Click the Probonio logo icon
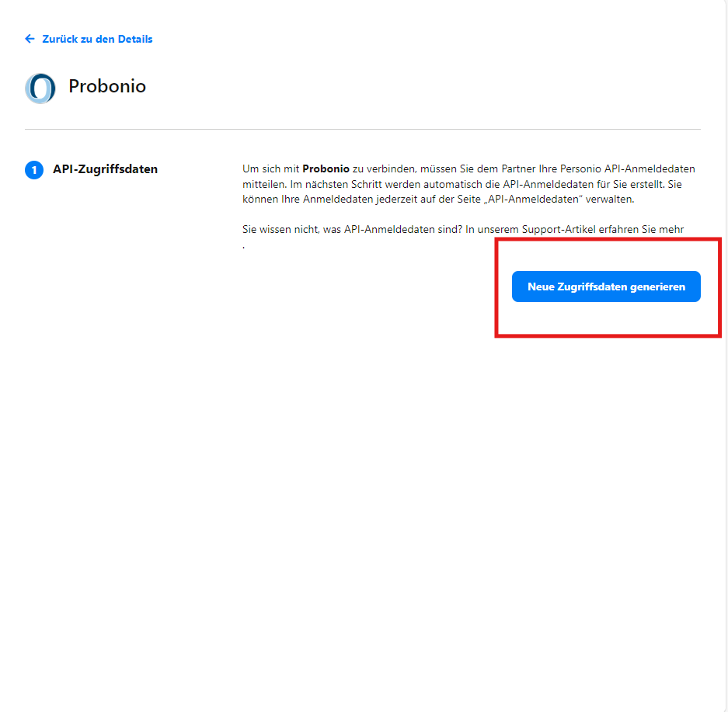 (x=40, y=89)
